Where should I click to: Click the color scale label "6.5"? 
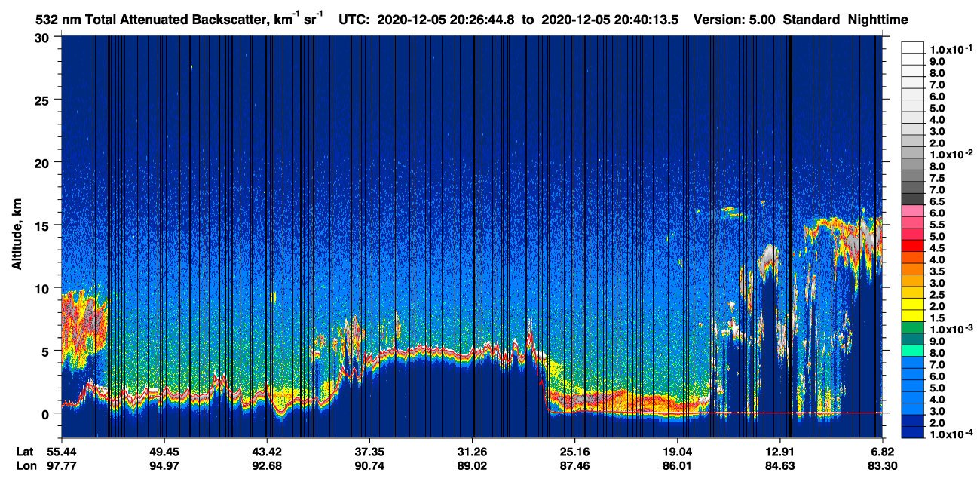pyautogui.click(x=938, y=201)
